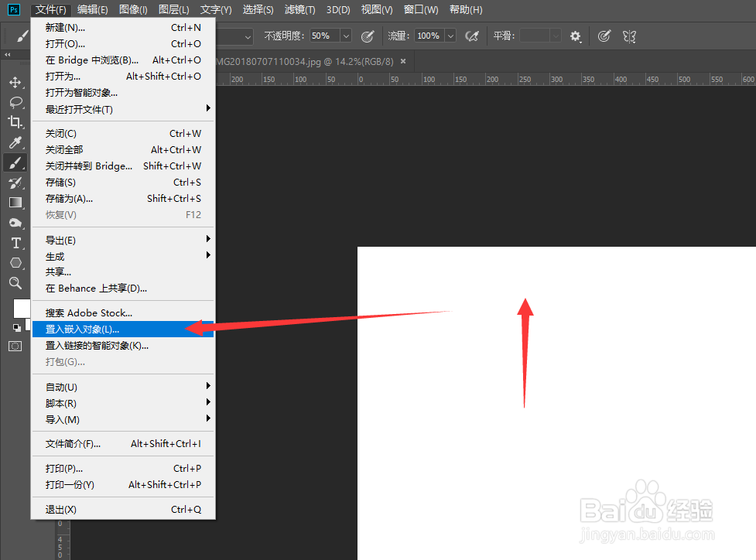
Task: Choose Share on Behance entry
Action: 123,289
